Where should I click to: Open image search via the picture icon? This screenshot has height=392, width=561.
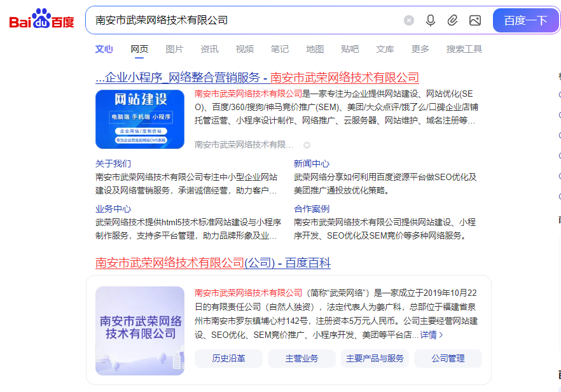tap(475, 20)
